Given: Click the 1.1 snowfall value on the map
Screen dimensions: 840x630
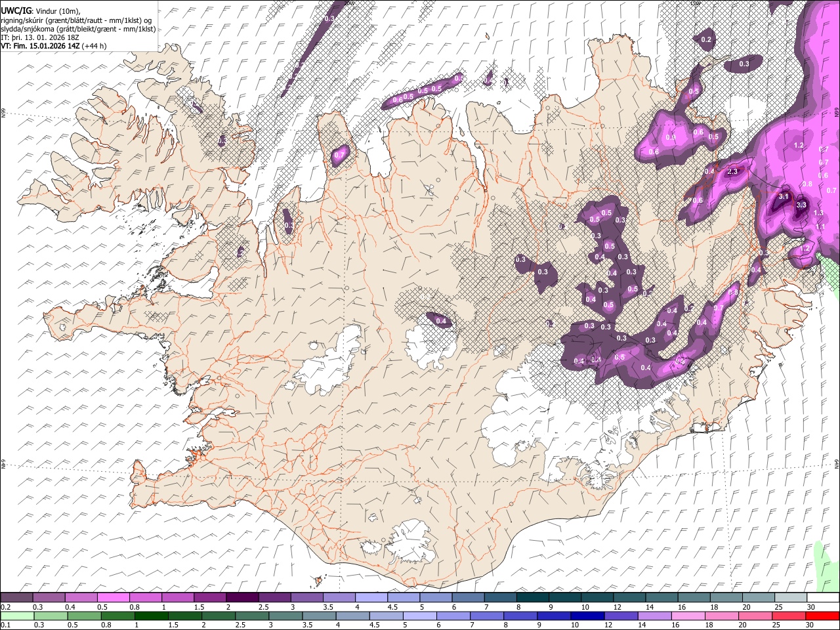Looking at the screenshot, I should [x=820, y=226].
